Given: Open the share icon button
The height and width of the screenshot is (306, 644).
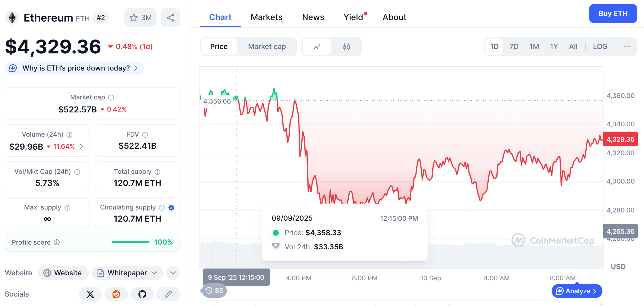Looking at the screenshot, I should (x=171, y=18).
